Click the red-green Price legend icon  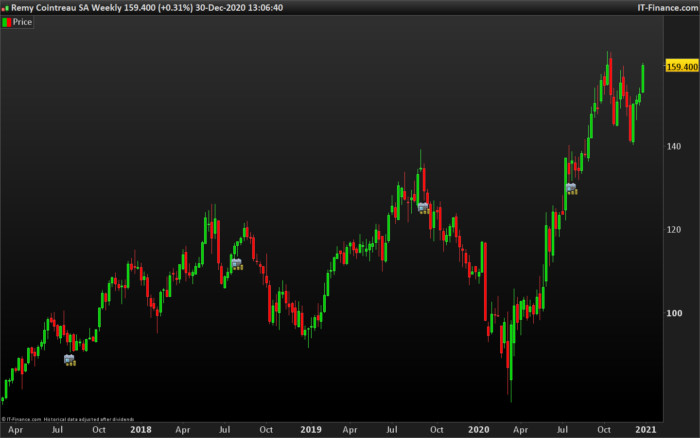(x=6, y=22)
